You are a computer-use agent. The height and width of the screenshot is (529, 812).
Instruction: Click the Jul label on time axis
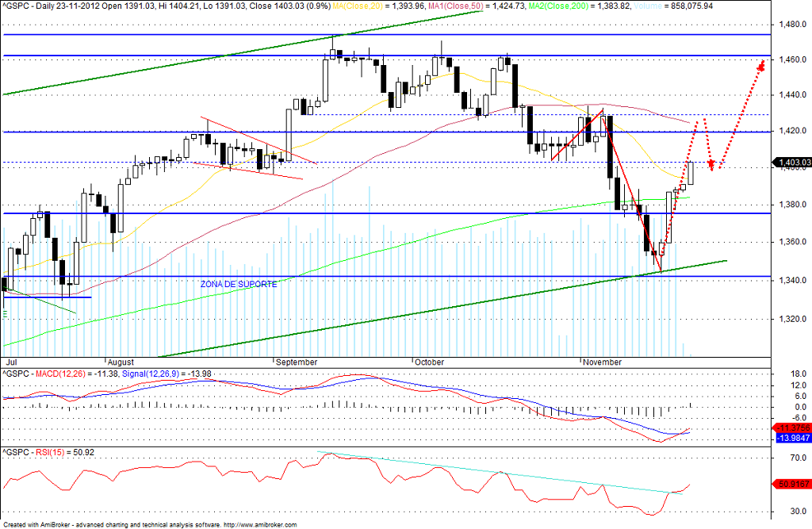pos(11,362)
